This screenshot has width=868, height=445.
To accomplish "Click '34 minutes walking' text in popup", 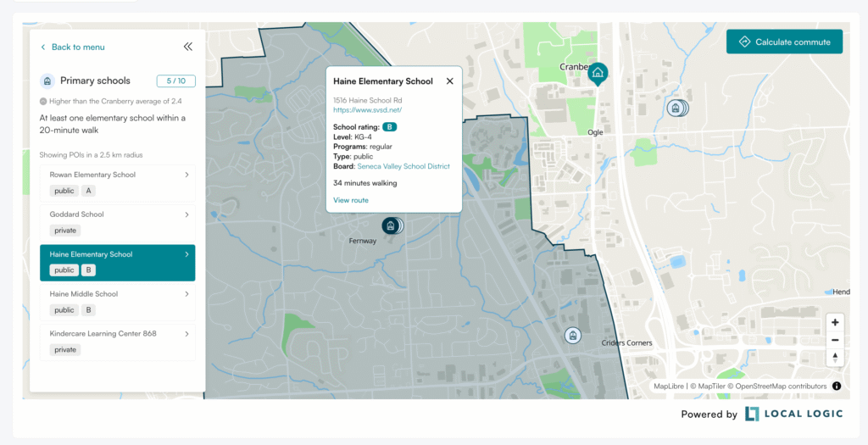I will (x=364, y=183).
